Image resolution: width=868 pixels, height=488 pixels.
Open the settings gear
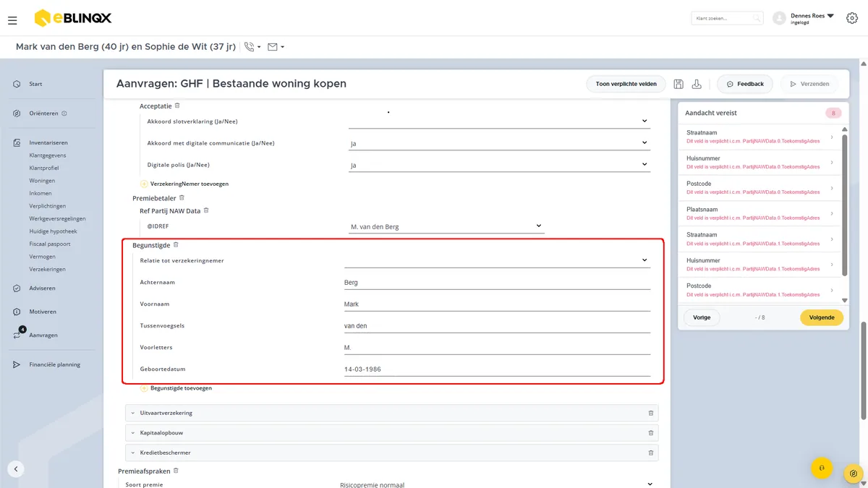click(x=851, y=18)
